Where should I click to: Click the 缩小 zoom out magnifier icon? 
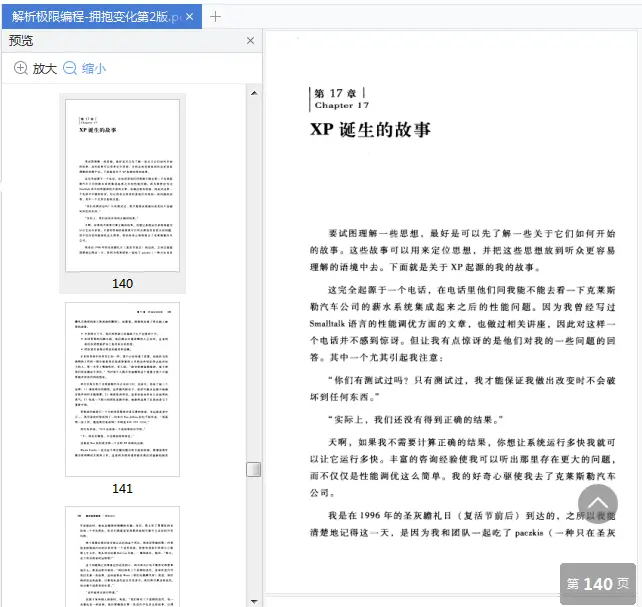70,68
